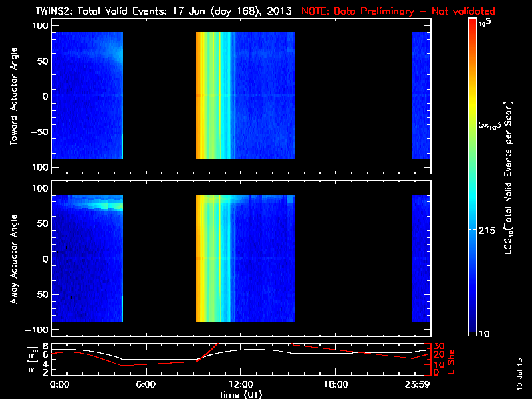Click the '6:00' time tick label

[x=146, y=384]
